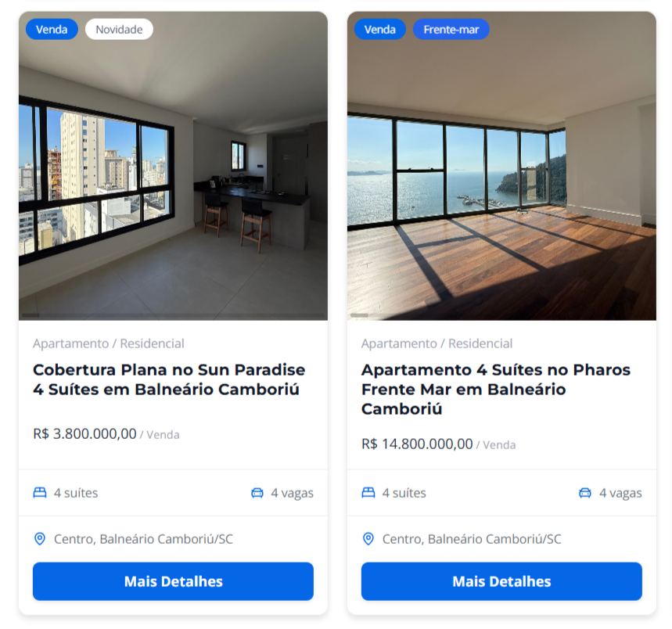672x629 pixels.
Task: Click location pin on Sun Paradise card
Action: coord(40,538)
